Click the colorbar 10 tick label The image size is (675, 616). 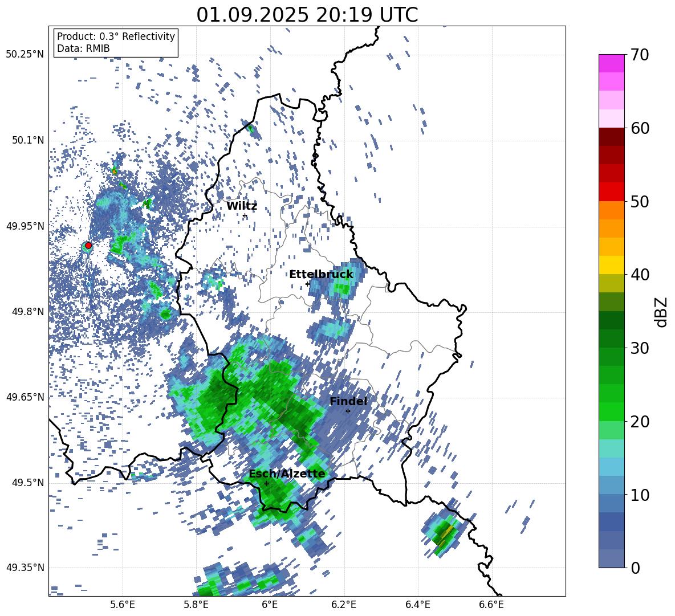640,495
